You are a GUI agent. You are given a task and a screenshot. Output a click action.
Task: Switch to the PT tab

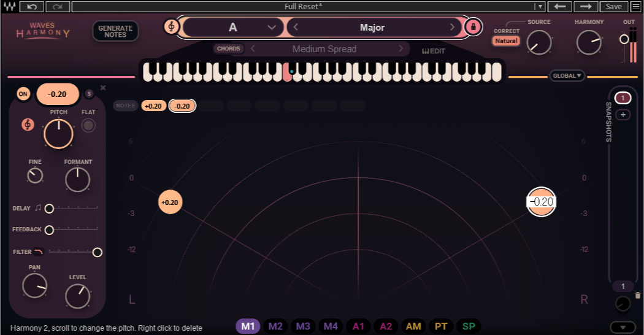point(441,326)
